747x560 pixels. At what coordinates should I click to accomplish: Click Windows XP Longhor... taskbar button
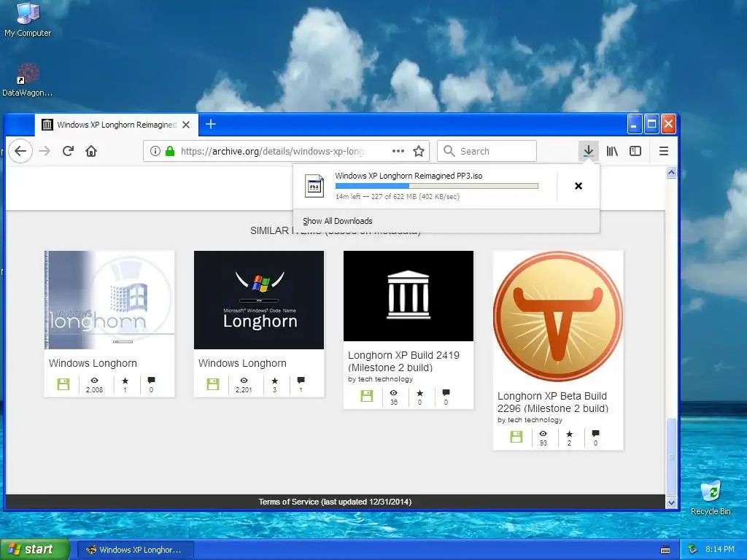tap(135, 550)
